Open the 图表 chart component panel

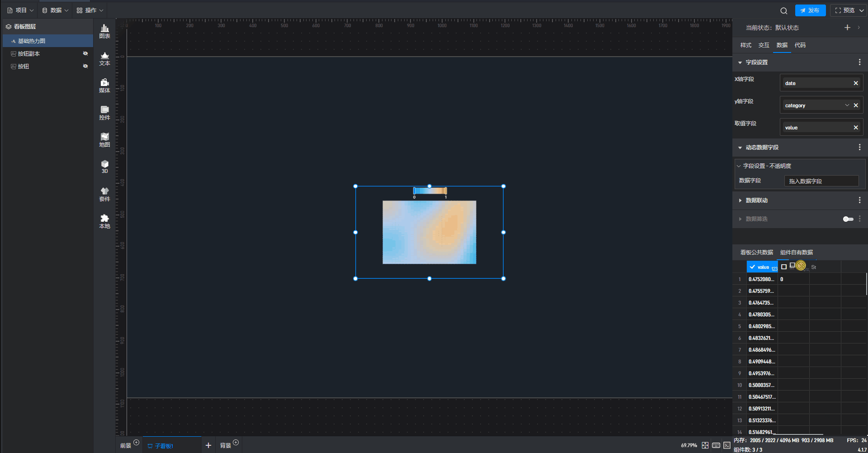click(104, 31)
